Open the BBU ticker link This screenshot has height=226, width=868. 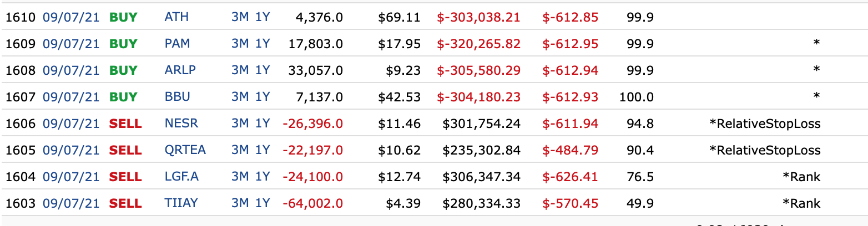coord(178,97)
